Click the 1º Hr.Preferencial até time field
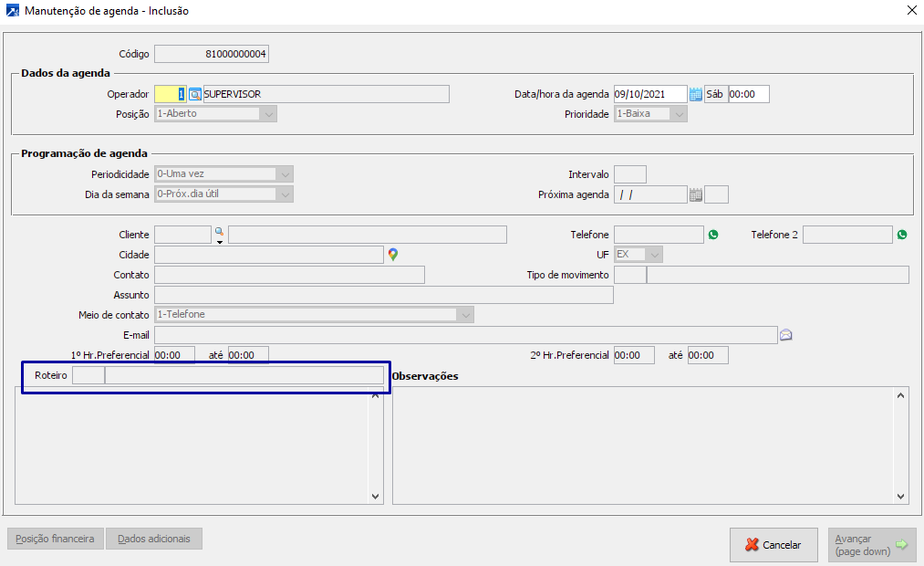This screenshot has height=566, width=924. coord(249,355)
